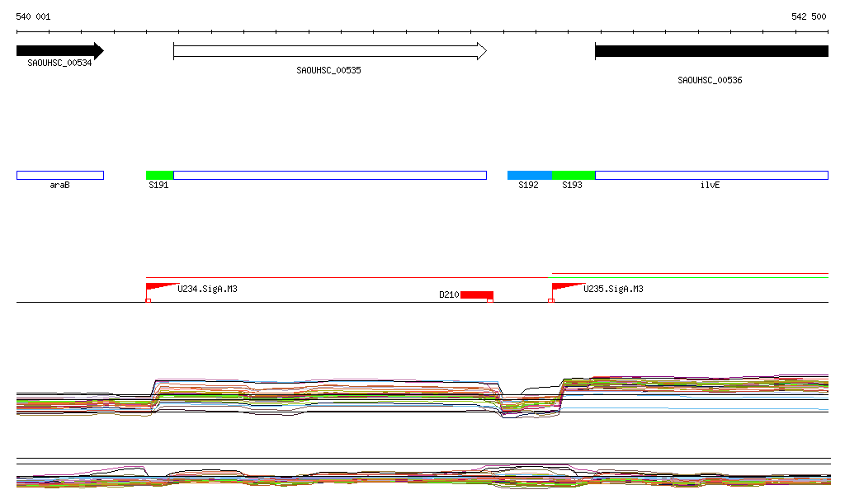
Task: Select the blue S192 segment
Action: 529,175
